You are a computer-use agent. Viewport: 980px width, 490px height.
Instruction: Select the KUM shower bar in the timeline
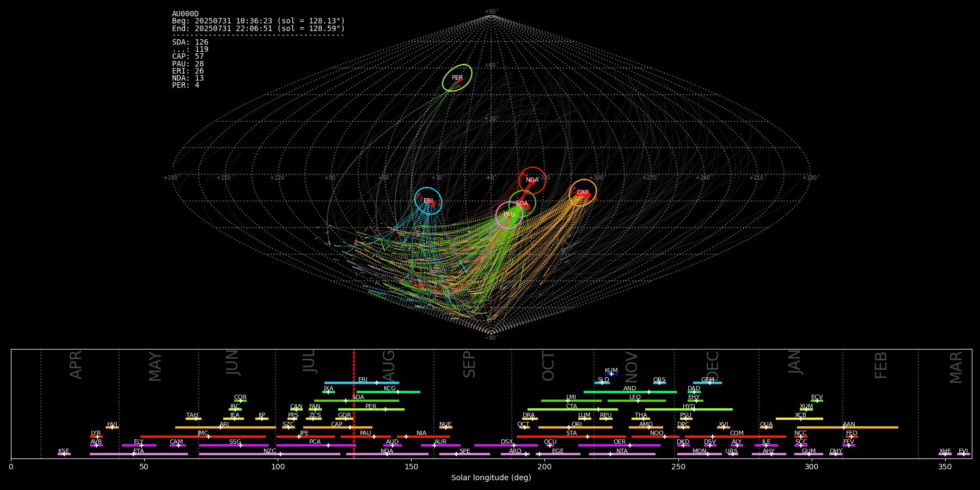pyautogui.click(x=611, y=374)
